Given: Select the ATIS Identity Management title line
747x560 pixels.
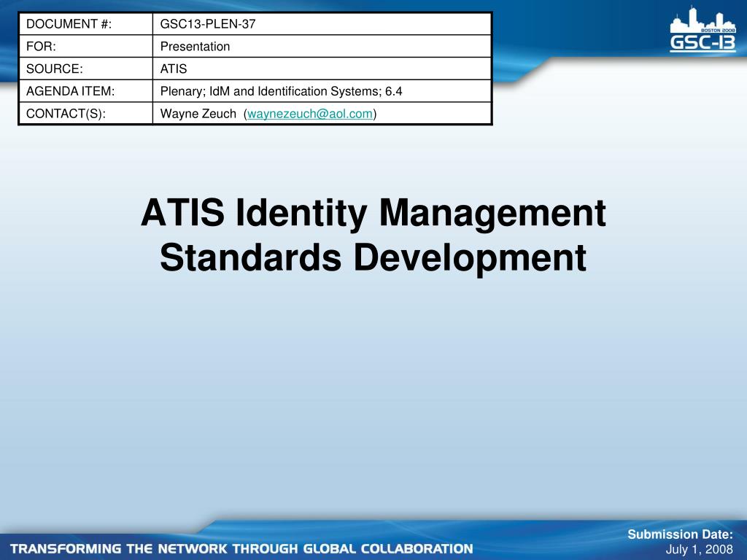Looking at the screenshot, I should click(373, 213).
